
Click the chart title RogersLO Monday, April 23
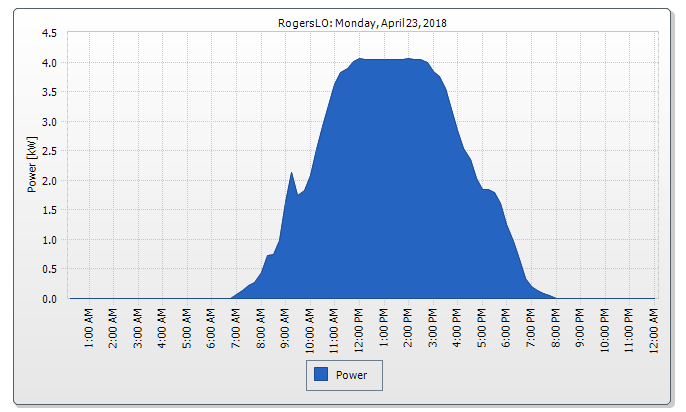point(362,22)
